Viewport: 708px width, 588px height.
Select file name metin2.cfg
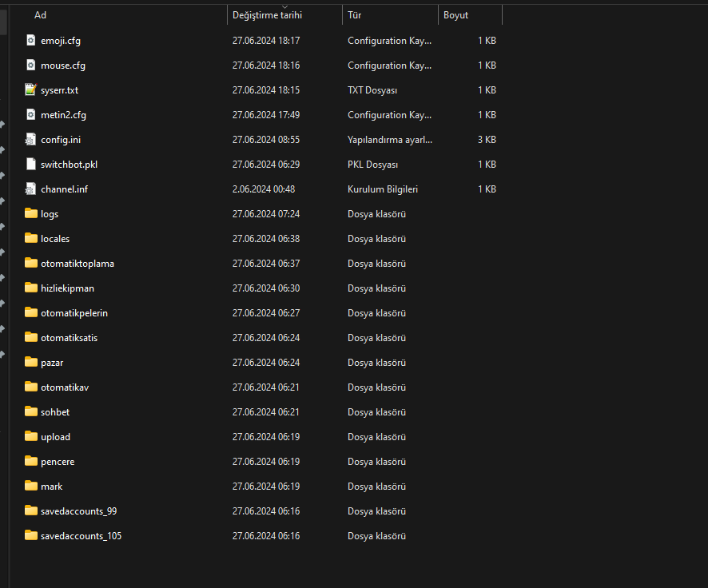click(x=63, y=115)
